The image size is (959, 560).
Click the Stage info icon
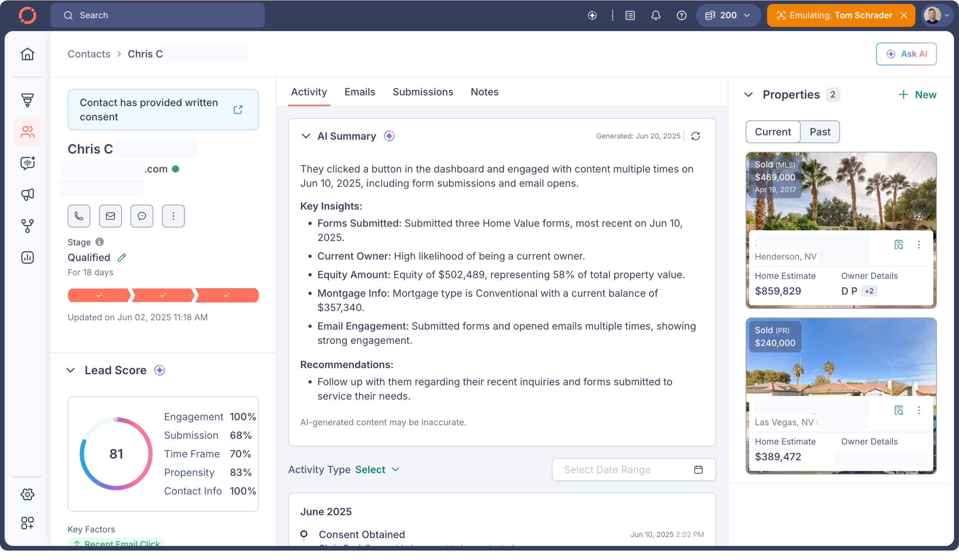pos(99,242)
